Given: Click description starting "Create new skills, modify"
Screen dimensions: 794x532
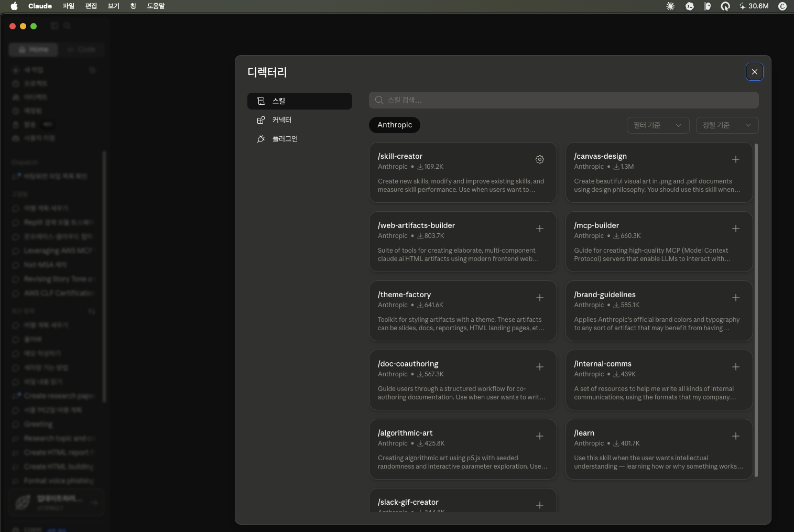Looking at the screenshot, I should 461,186.
